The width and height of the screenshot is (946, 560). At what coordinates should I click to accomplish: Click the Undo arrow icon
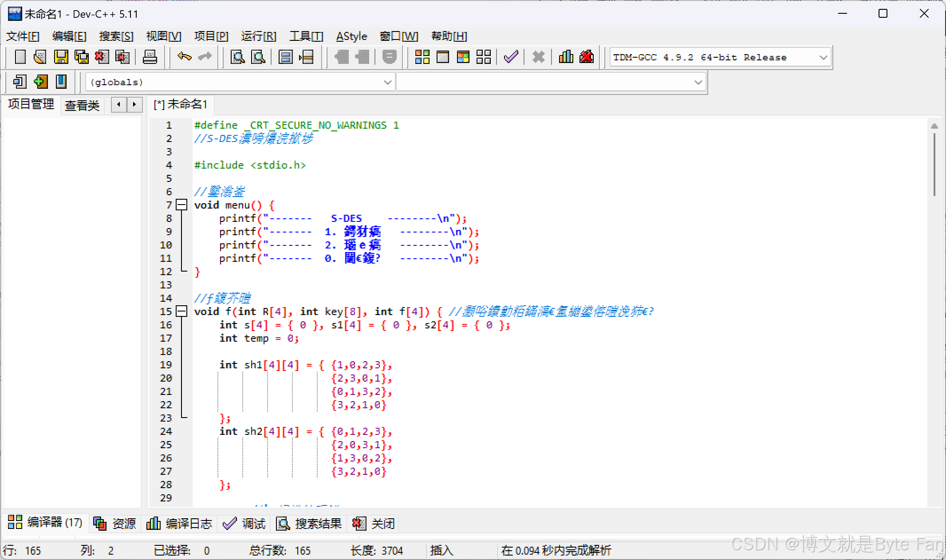(184, 57)
